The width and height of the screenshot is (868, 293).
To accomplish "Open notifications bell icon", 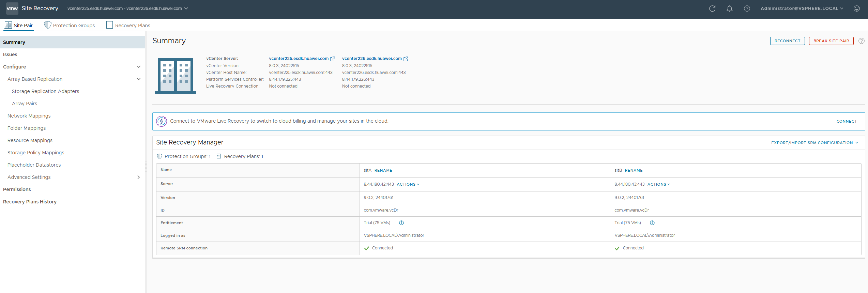I will [x=730, y=9].
